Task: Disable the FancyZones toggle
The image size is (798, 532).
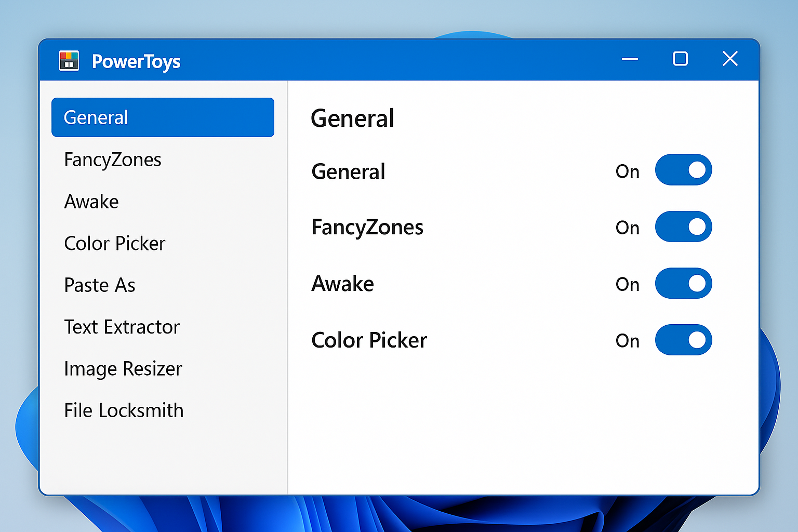Action: pos(684,227)
